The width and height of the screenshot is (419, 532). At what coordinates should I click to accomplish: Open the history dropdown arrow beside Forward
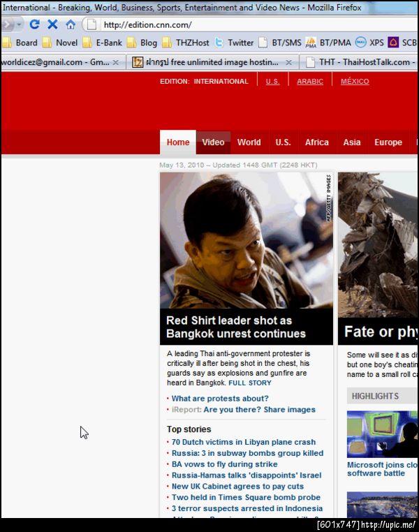tap(19, 24)
